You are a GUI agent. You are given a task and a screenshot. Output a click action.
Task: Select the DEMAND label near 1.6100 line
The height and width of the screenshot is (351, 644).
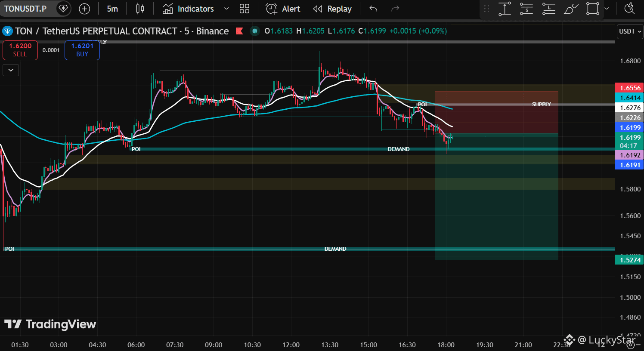399,149
